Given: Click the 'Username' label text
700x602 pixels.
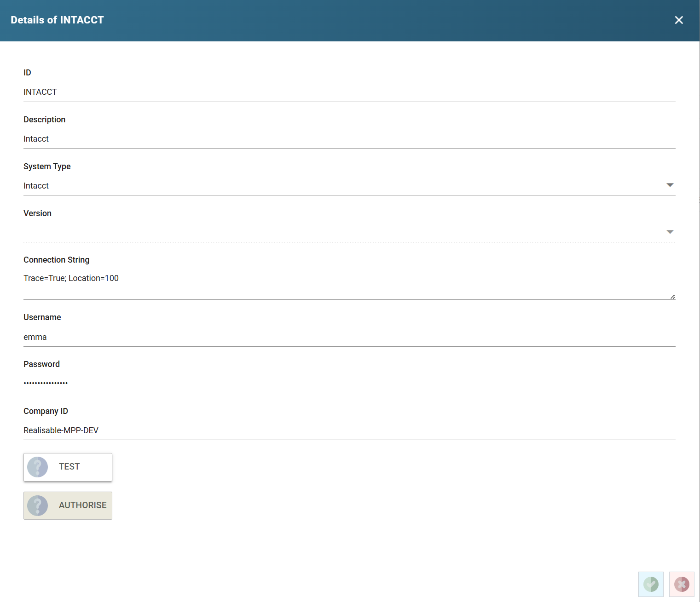Looking at the screenshot, I should tap(42, 317).
